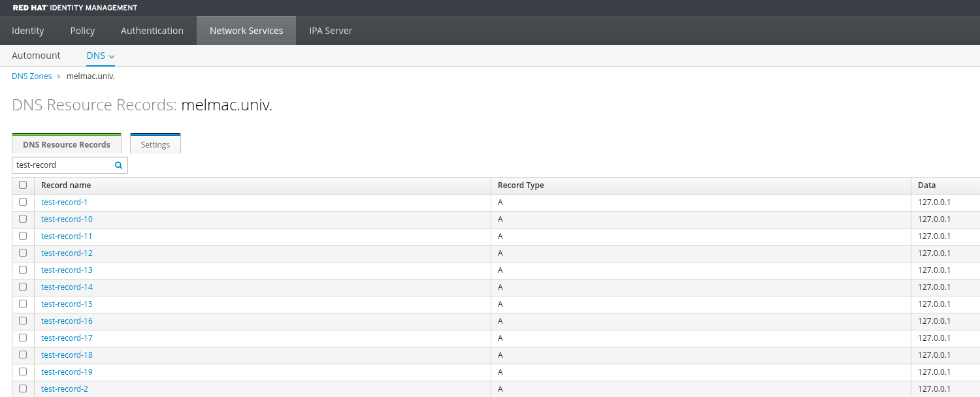Navigate to the IPA Server section

click(x=331, y=30)
